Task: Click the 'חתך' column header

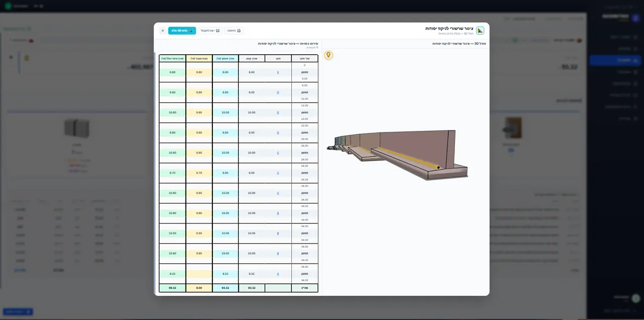Action: tap(278, 58)
